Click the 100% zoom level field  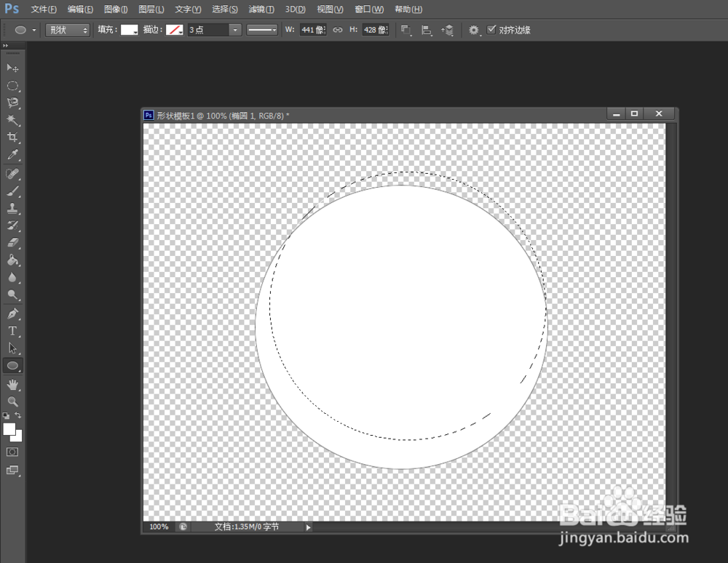(159, 527)
